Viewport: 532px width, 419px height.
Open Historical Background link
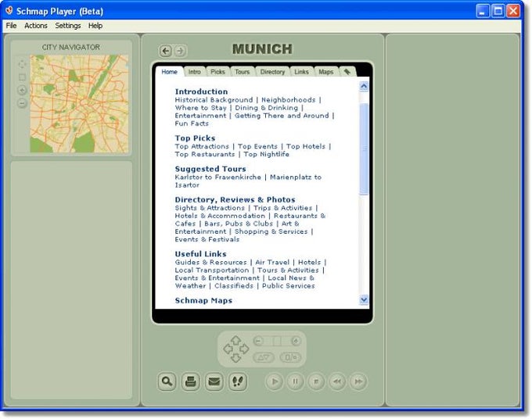[x=214, y=100]
